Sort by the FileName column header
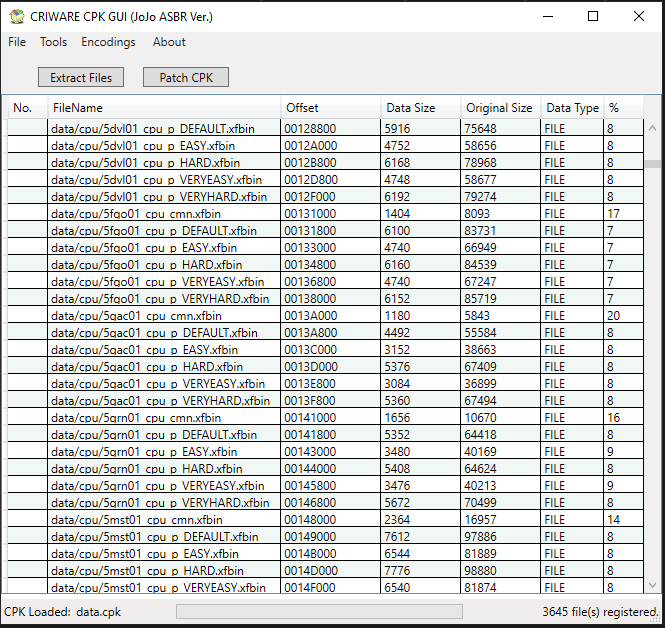The image size is (665, 628). 164,108
